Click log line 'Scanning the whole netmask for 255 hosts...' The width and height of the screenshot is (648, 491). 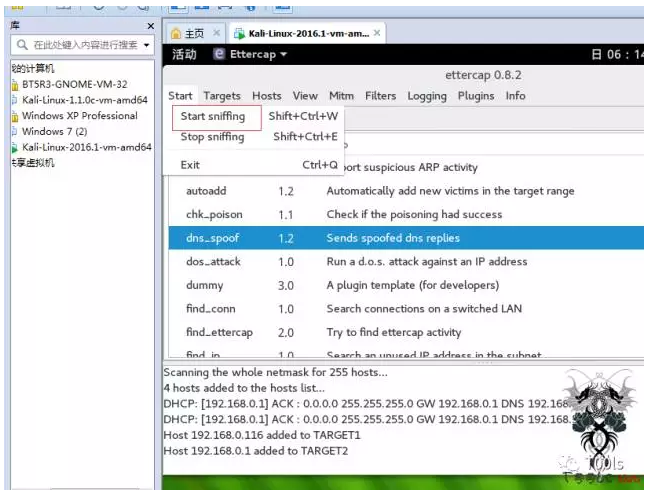275,372
